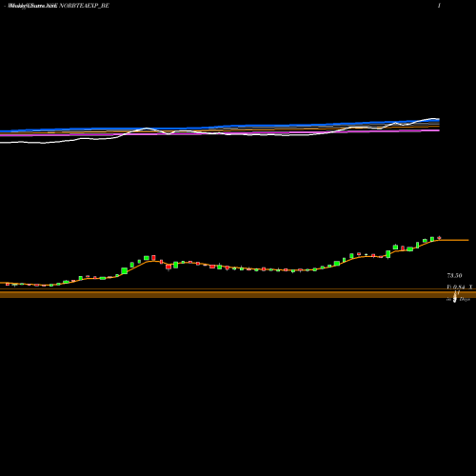Click the 73.50 price label
This screenshot has width=476, height=476.
pos(454,275)
